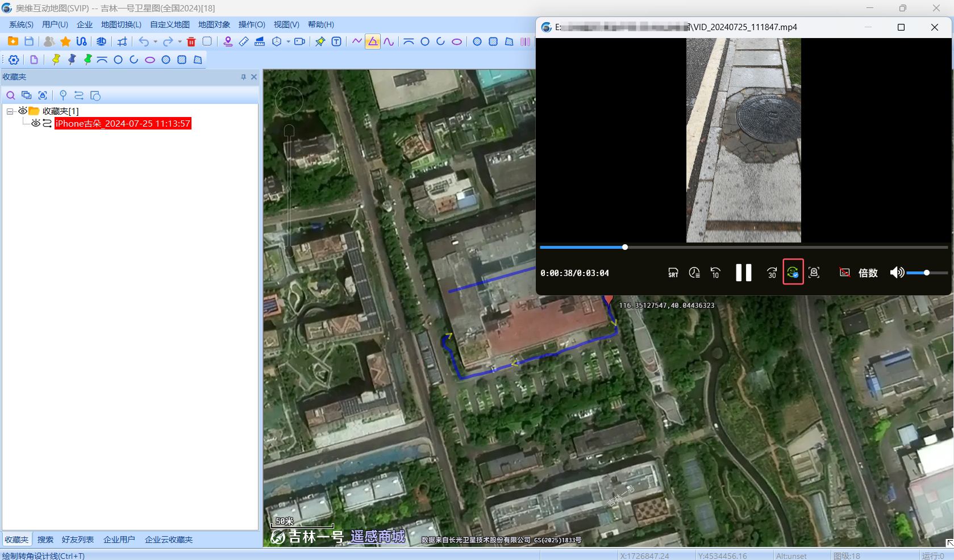Viewport: 954px width, 560px height.
Task: Toggle visibility of 收藏夹[1] folder
Action: pyautogui.click(x=23, y=111)
